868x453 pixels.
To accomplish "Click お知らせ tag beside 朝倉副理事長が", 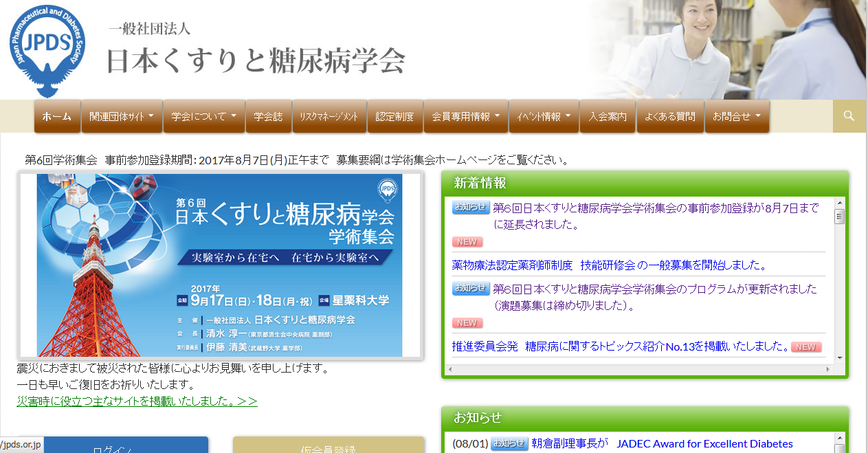I will (x=509, y=443).
